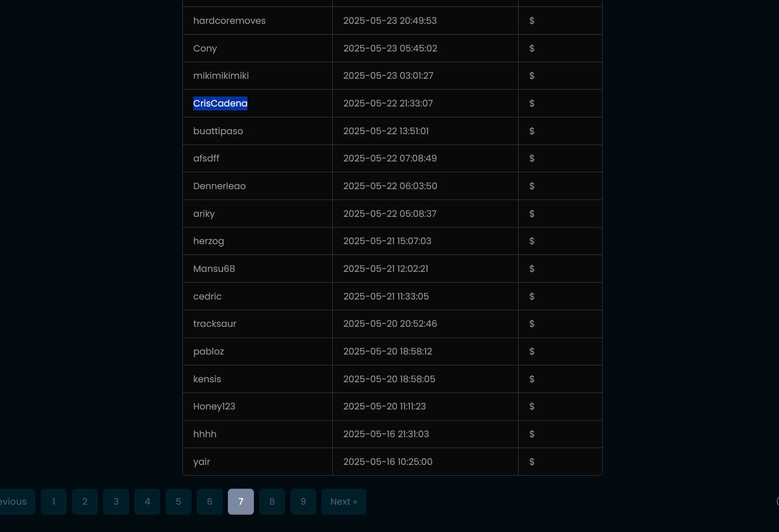This screenshot has width=779, height=532.
Task: Click the dollar sign in CrisCadena row
Action: (532, 103)
